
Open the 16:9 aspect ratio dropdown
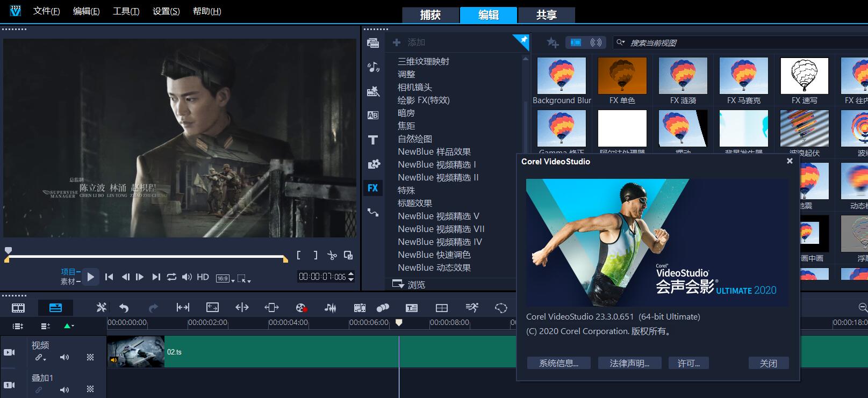[225, 278]
